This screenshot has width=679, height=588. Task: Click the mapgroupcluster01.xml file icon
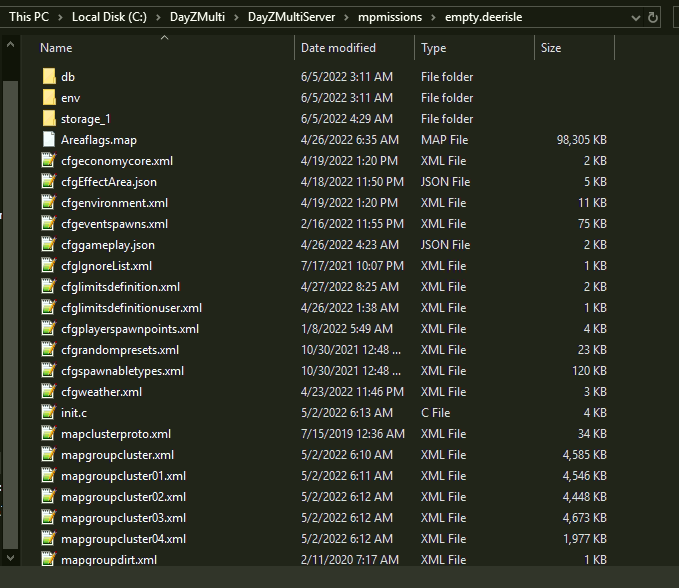coord(49,475)
